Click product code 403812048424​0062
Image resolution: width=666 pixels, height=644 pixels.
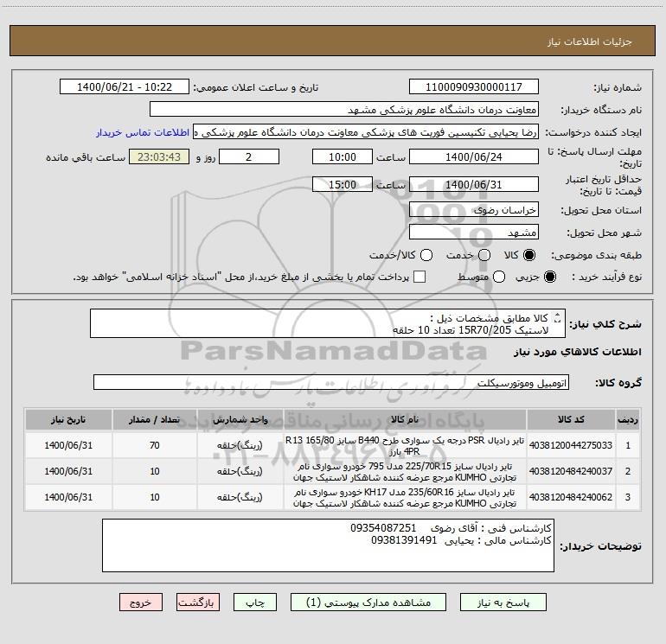tap(571, 497)
